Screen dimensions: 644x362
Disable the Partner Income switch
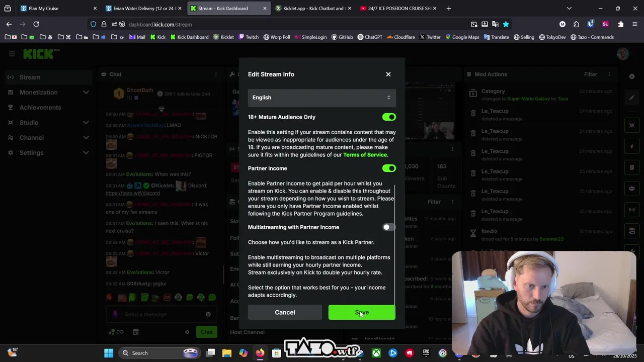tap(389, 168)
